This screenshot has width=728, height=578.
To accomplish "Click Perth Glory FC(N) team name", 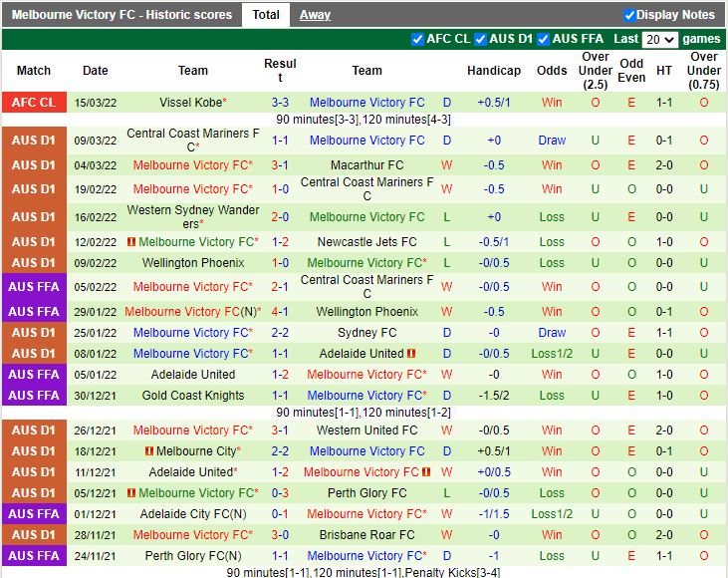I will click(192, 555).
